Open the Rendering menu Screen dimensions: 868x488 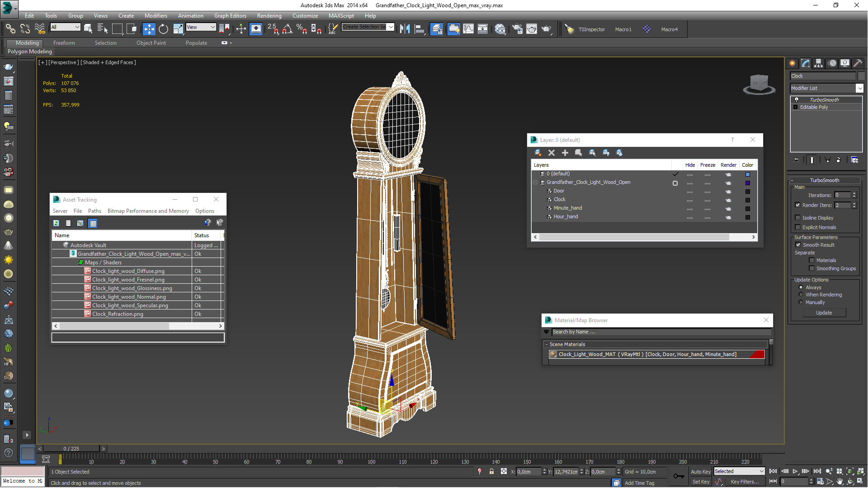click(x=269, y=16)
